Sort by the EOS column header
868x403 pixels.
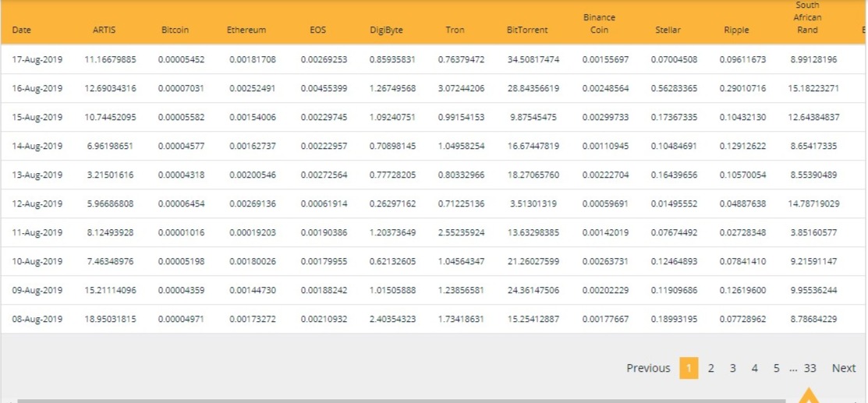tap(317, 30)
